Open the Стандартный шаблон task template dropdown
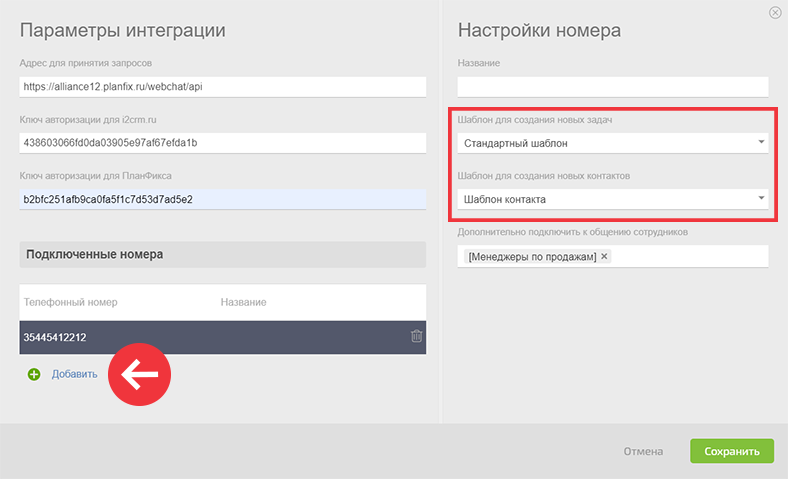This screenshot has height=479, width=788. pyautogui.click(x=613, y=143)
